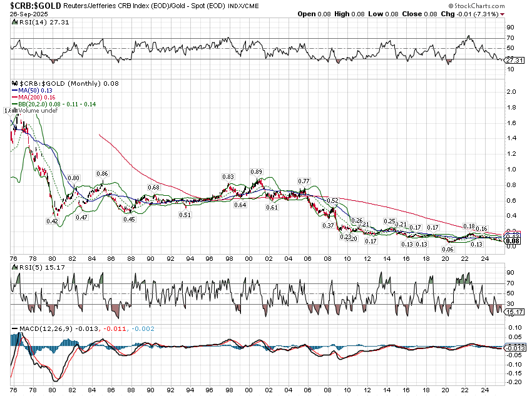Click the StockCharts.com copyright text
This screenshot has height=396, width=532.
[x=477, y=6]
